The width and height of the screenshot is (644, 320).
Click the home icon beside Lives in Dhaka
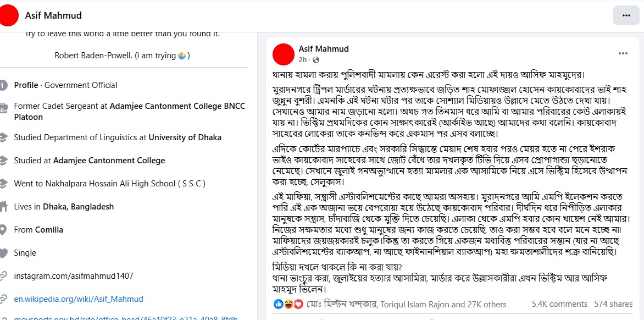click(x=4, y=207)
